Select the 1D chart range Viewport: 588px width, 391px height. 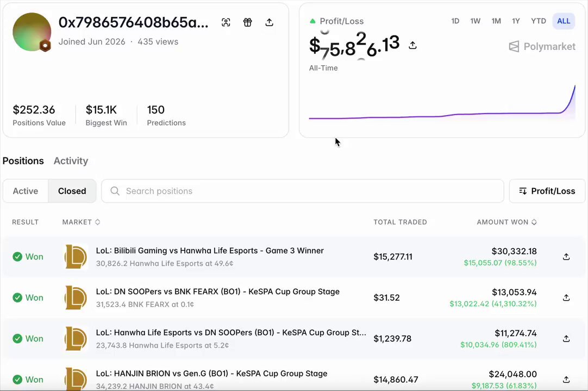point(455,21)
